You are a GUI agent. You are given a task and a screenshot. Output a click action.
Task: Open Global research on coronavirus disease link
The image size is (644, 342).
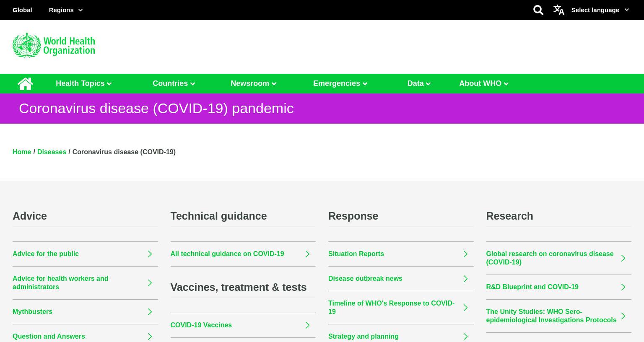pyautogui.click(x=550, y=258)
